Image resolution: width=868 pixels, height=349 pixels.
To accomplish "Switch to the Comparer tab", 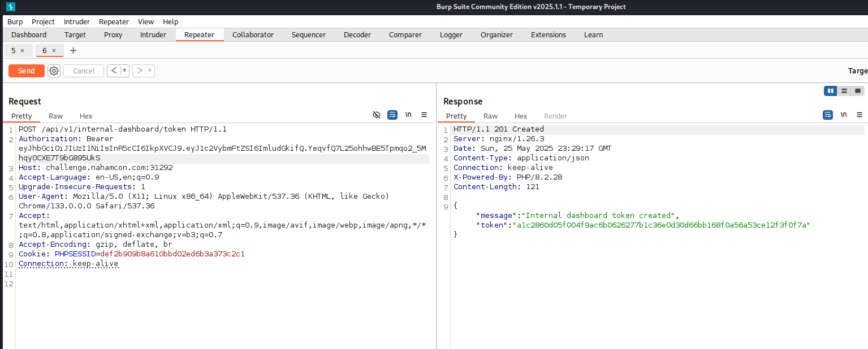I will (405, 34).
